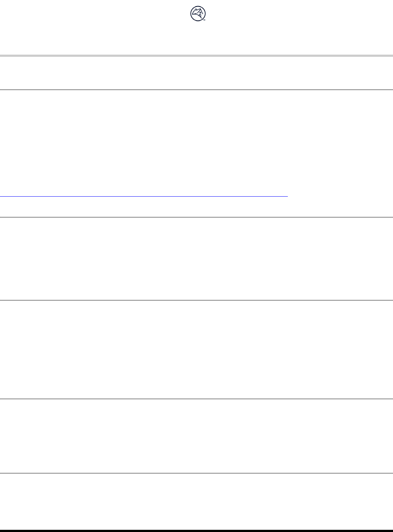Click the last thin black line above the bottom bar
The height and width of the screenshot is (532, 393).
click(x=196, y=473)
